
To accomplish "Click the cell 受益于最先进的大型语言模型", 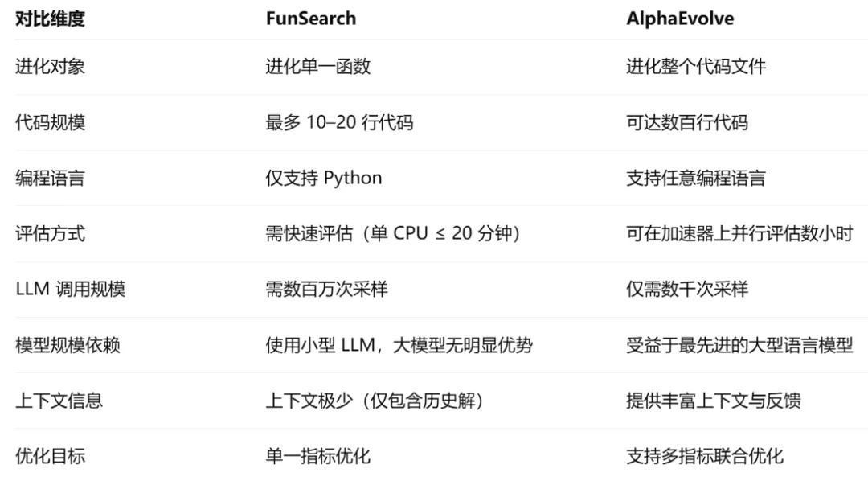I will [739, 345].
